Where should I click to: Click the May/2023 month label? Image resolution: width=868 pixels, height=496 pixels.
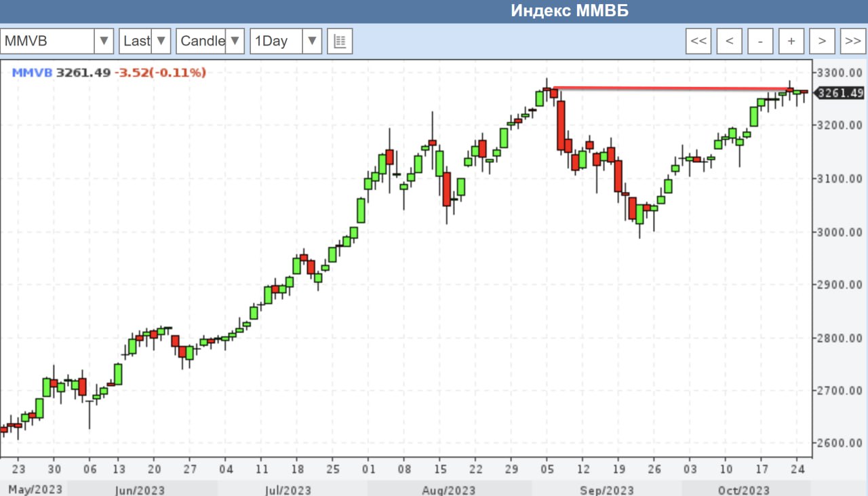point(34,489)
